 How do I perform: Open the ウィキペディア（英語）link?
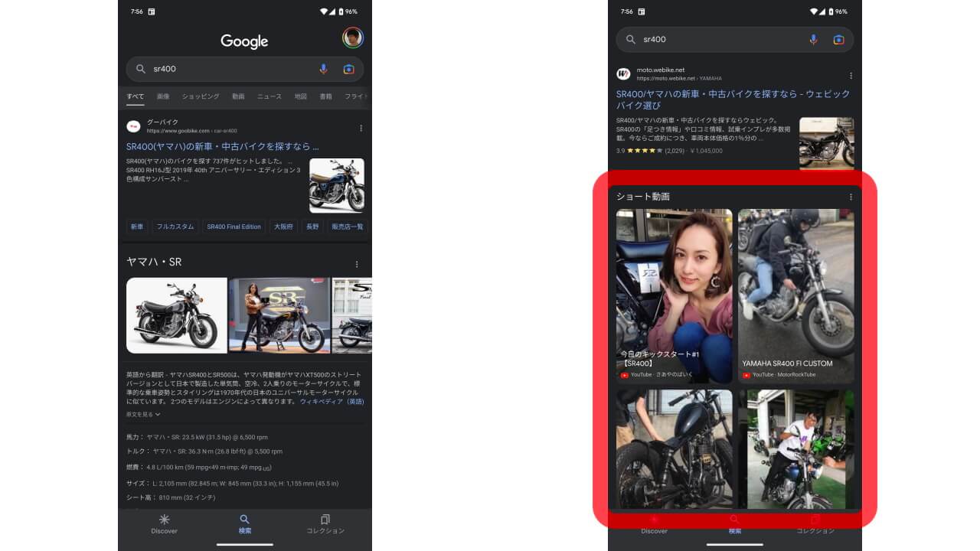[332, 401]
